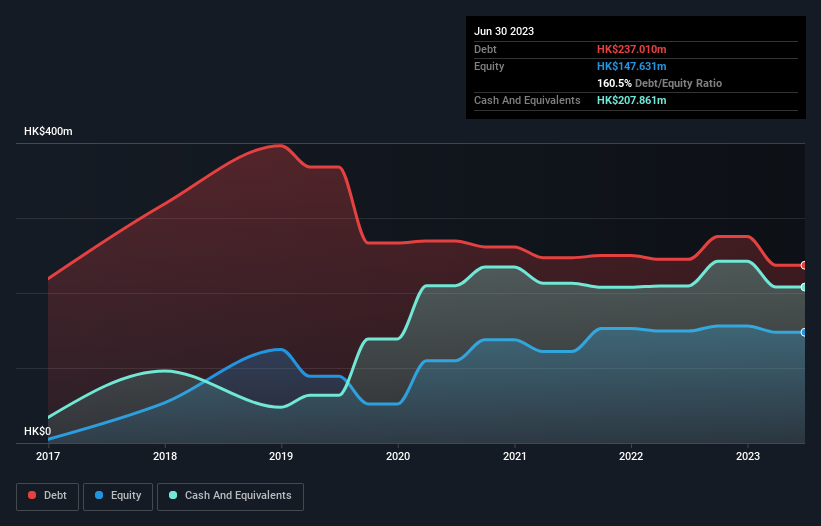This screenshot has width=821, height=526.
Task: Click the 2021 x-axis label
Action: (x=515, y=456)
